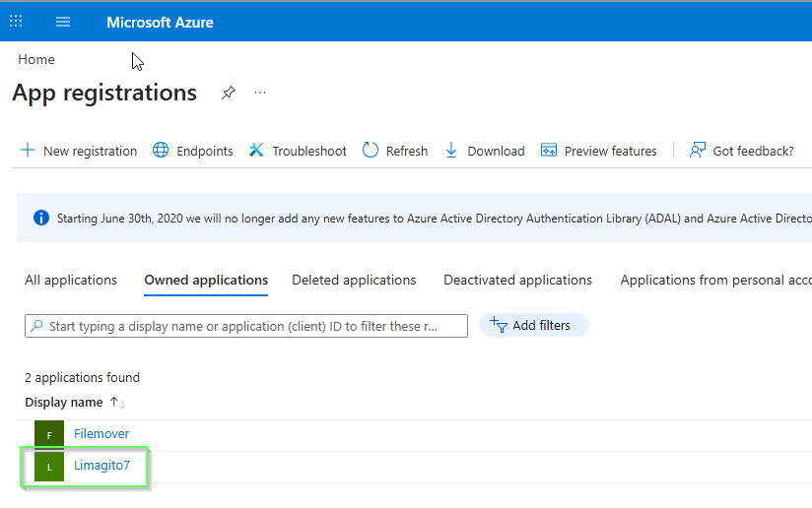
Task: Click the New registration label
Action: [90, 151]
